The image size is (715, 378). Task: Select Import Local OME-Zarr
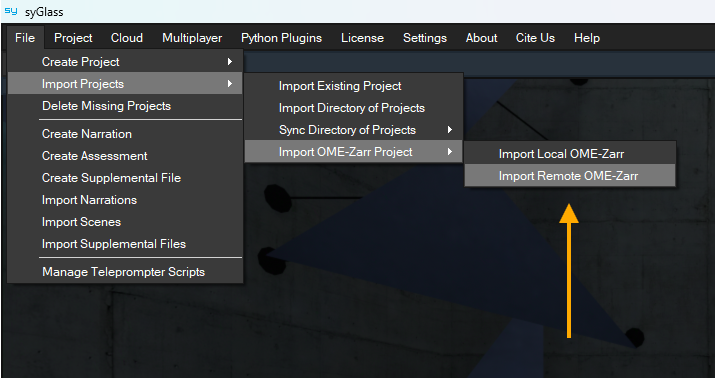click(x=570, y=154)
